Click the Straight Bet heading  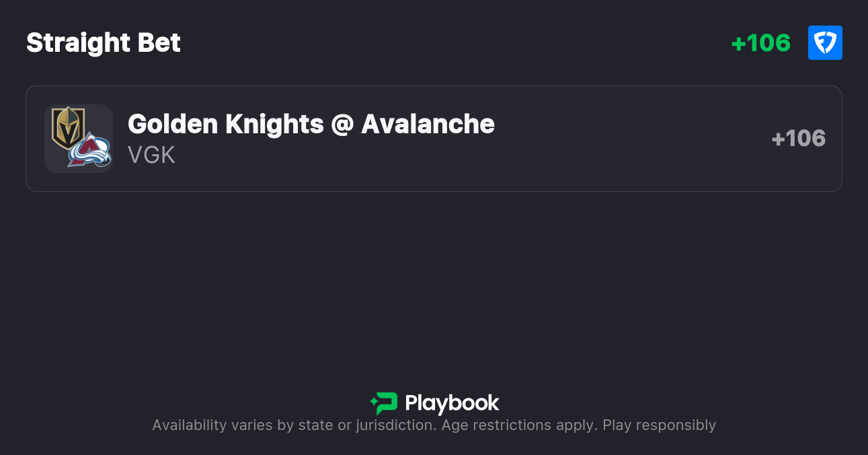pyautogui.click(x=104, y=43)
